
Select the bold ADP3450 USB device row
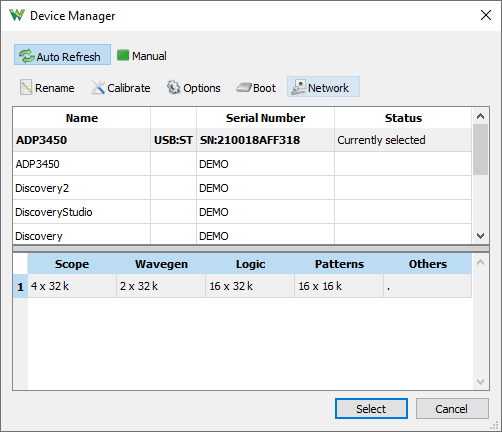242,140
